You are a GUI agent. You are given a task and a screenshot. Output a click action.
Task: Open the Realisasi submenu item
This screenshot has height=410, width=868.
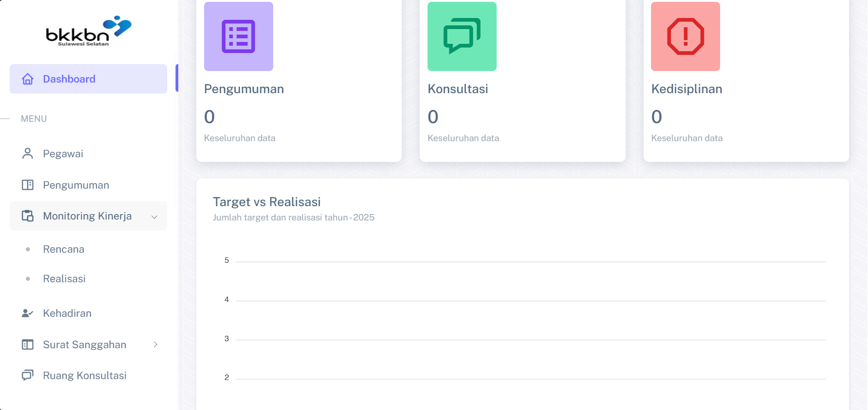[64, 279]
